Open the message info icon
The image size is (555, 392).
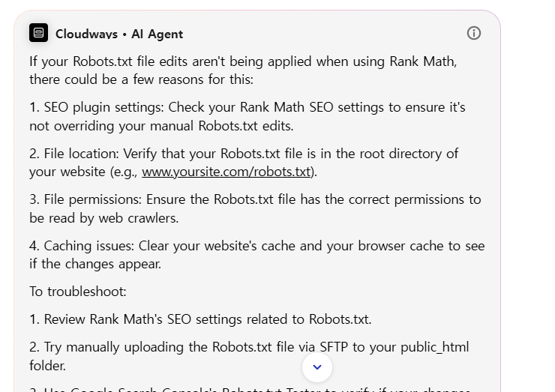[474, 33]
